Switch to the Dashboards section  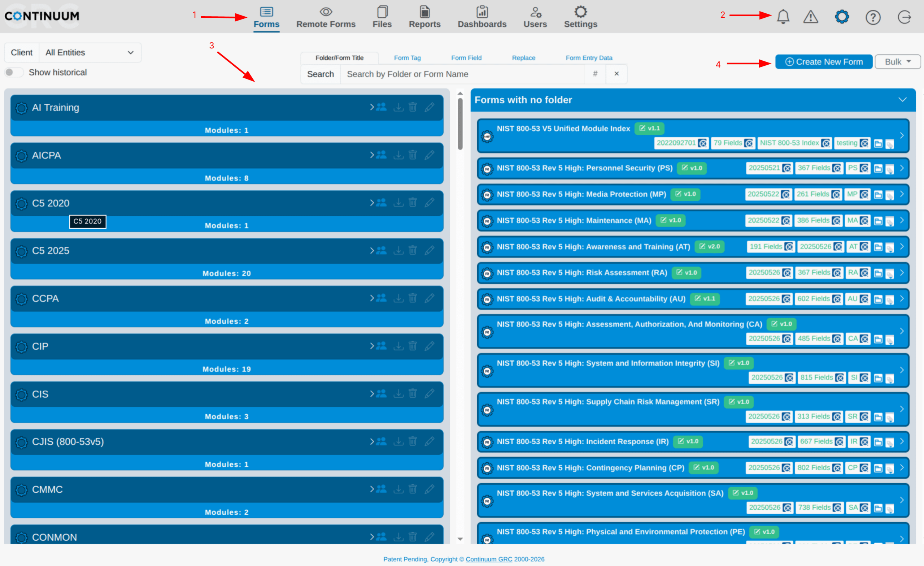[x=482, y=17]
